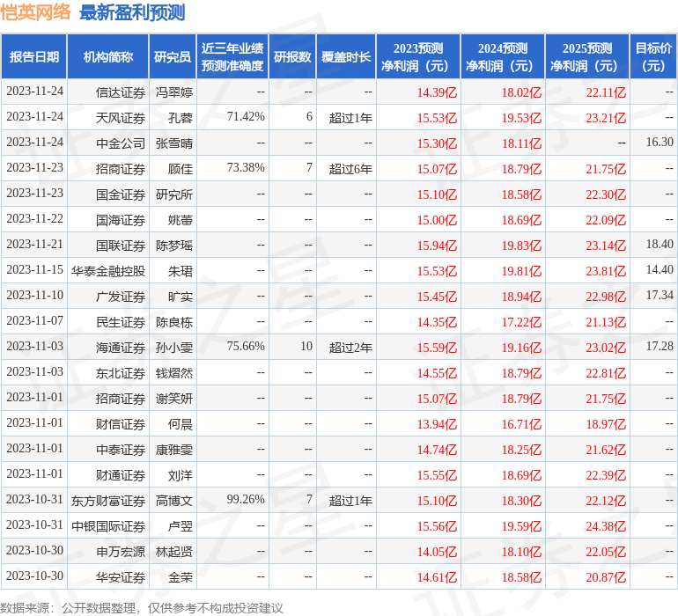Click date 2023-11-22
Image resolution: width=678 pixels, height=616 pixels.
[x=34, y=219]
